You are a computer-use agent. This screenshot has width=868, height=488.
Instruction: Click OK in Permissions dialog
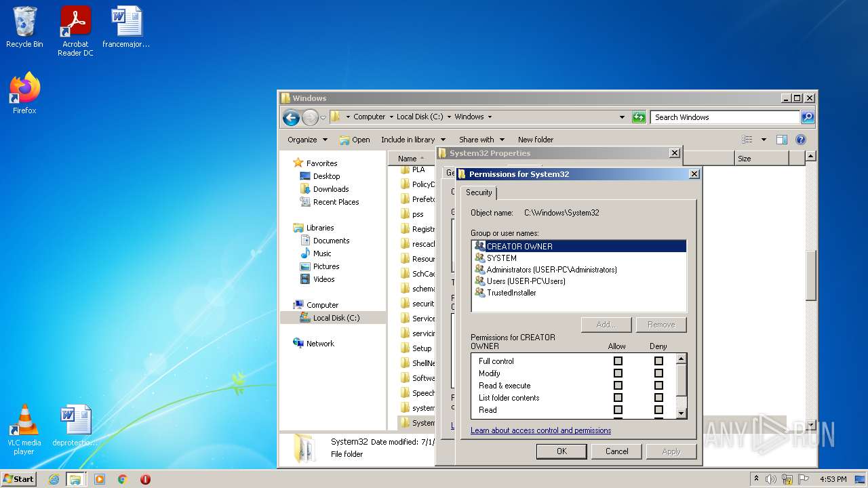(x=561, y=451)
